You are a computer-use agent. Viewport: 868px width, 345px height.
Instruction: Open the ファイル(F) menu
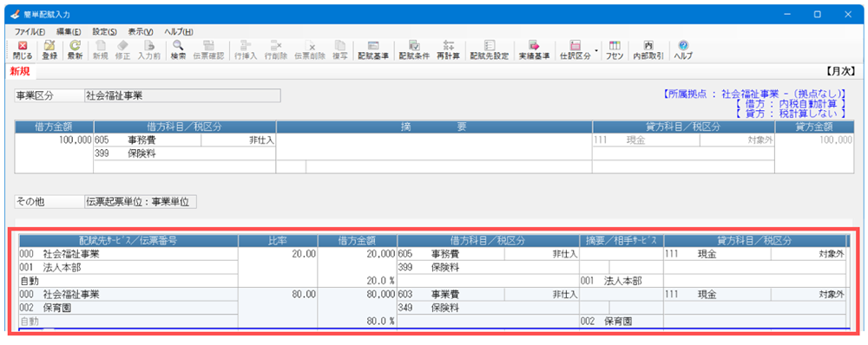click(x=30, y=31)
